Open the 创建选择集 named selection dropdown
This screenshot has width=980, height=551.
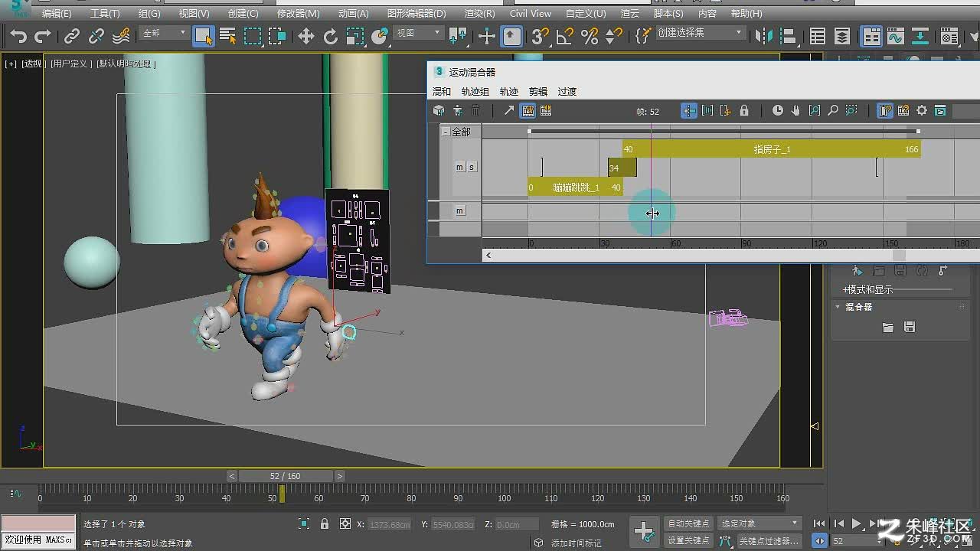click(700, 33)
